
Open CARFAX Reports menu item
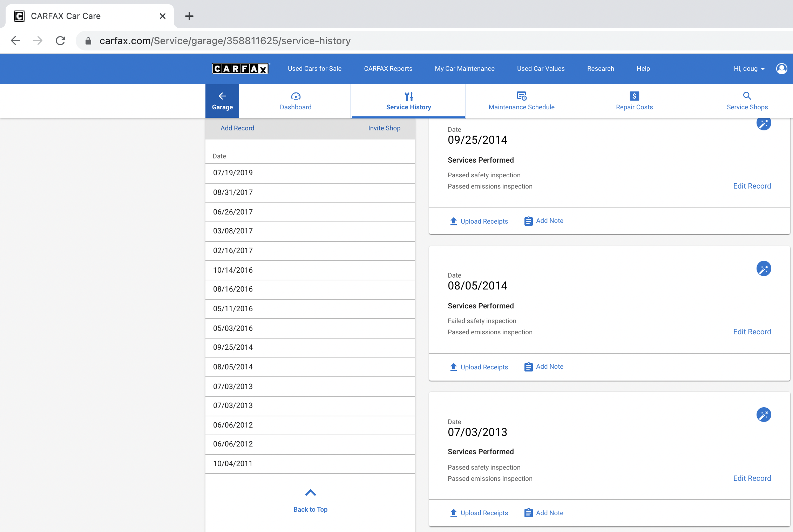[x=388, y=69]
